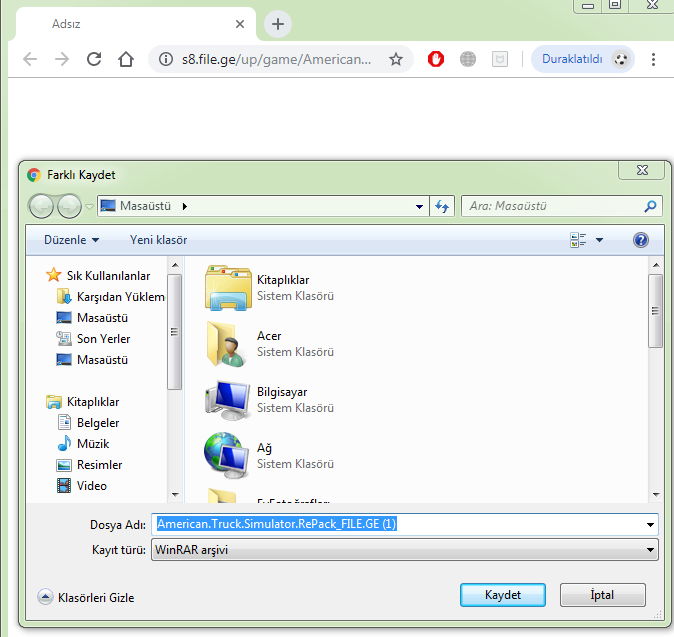Change view with the view icon
The height and width of the screenshot is (637, 674).
pos(578,240)
